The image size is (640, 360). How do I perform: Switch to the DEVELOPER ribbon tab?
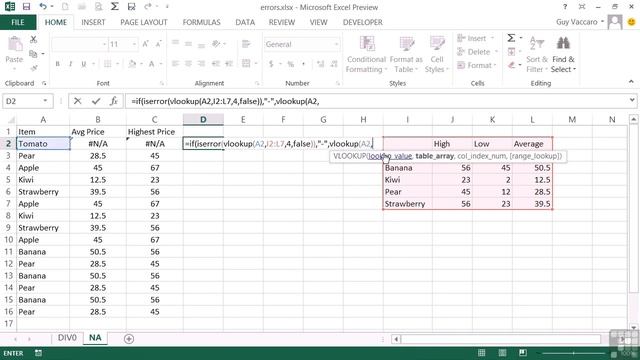[362, 22]
